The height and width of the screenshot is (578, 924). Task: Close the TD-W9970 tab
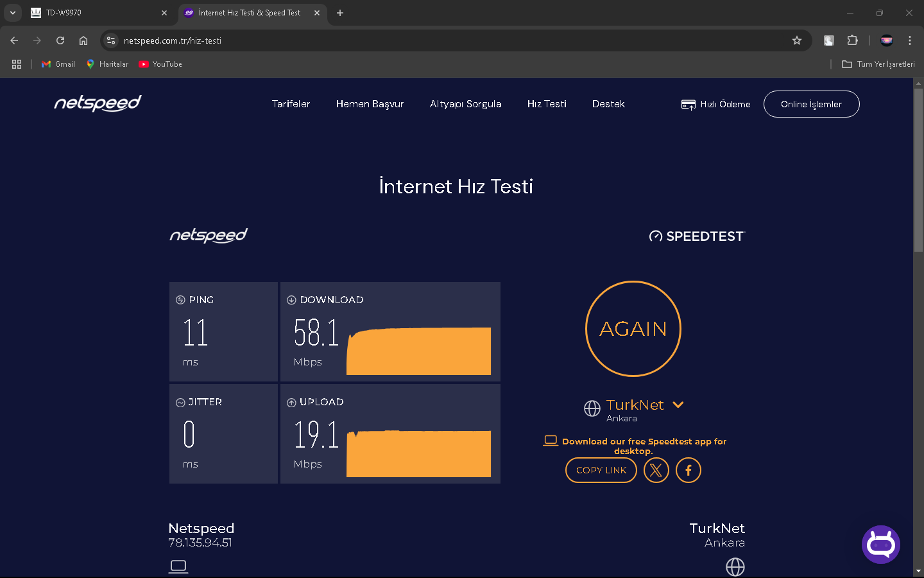pyautogui.click(x=164, y=13)
